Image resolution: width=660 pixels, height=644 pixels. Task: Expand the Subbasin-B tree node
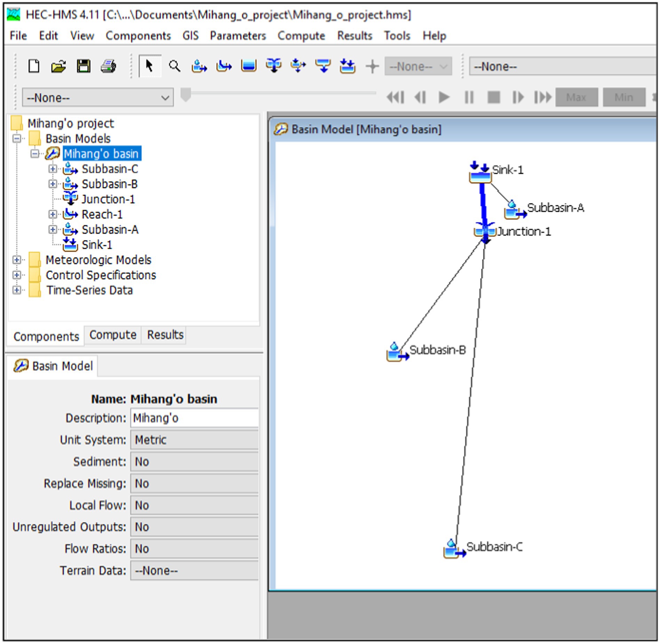pos(53,184)
